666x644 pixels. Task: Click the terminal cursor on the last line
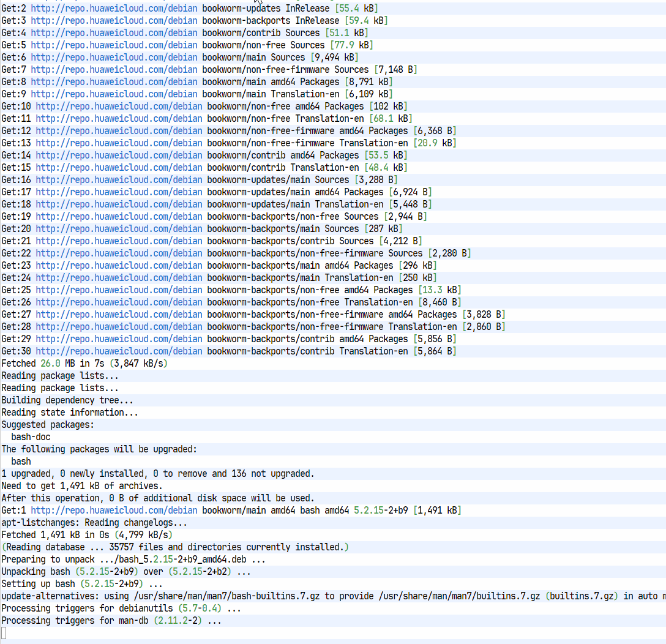pyautogui.click(x=4, y=632)
